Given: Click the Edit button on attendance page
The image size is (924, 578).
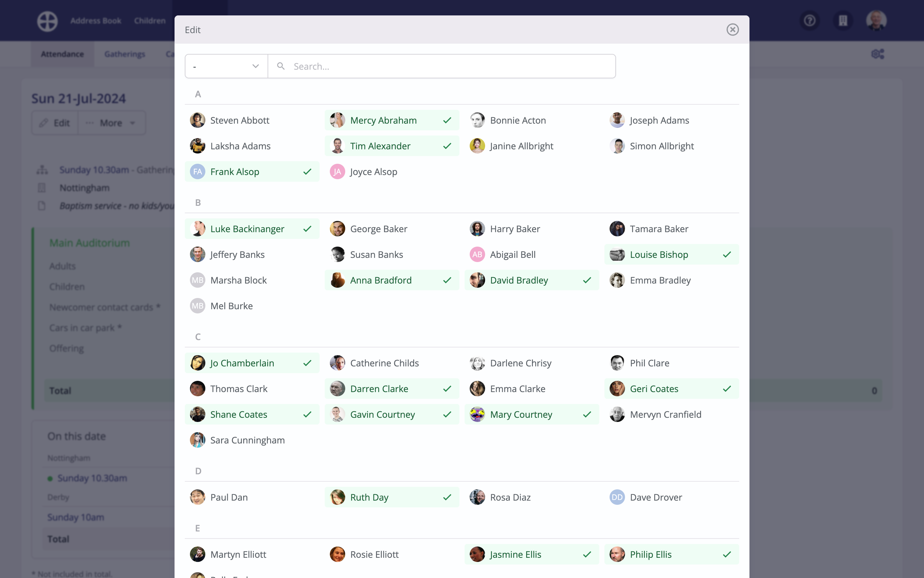Looking at the screenshot, I should [55, 123].
